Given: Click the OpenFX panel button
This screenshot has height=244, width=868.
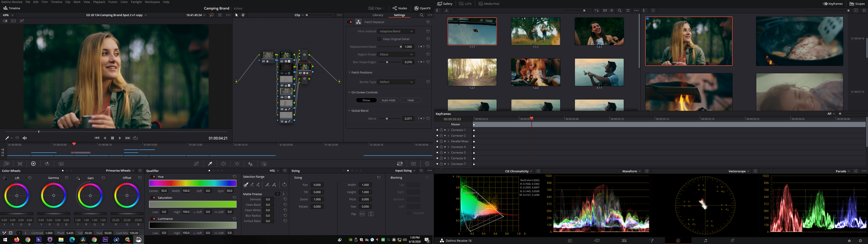Looking at the screenshot, I should tap(423, 8).
